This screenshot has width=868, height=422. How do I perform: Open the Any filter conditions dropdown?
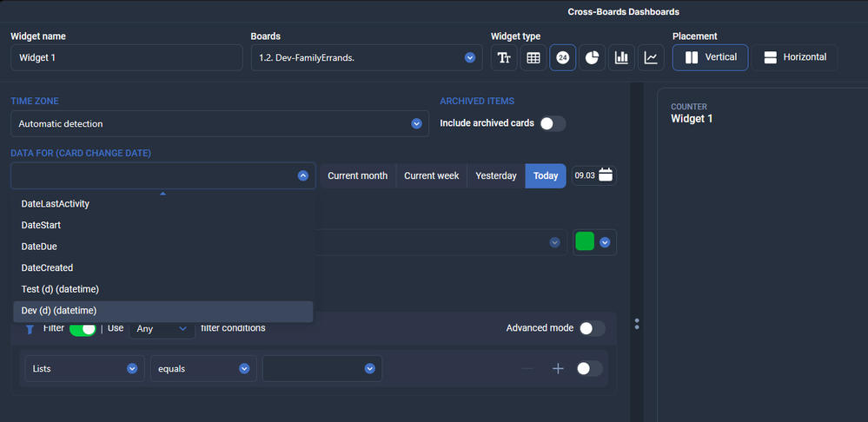click(162, 328)
